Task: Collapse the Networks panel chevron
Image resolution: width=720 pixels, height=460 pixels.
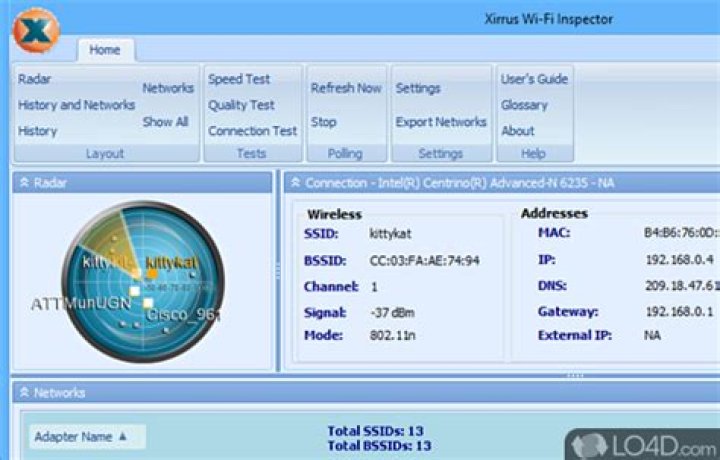Action: 24,393
